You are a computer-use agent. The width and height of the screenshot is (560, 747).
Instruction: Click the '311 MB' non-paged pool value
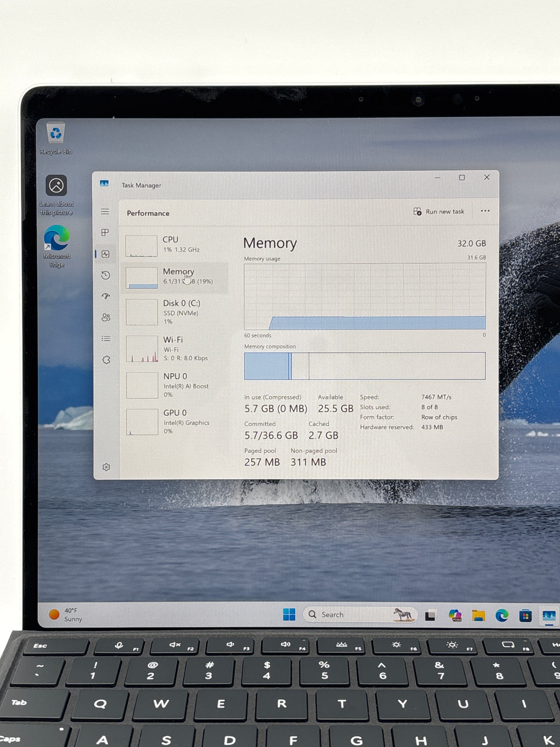click(308, 462)
